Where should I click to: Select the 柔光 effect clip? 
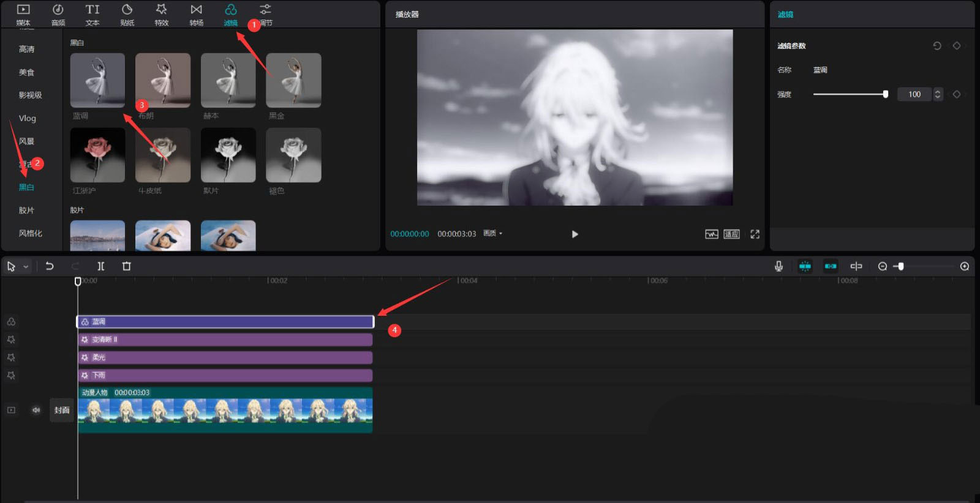(x=225, y=357)
